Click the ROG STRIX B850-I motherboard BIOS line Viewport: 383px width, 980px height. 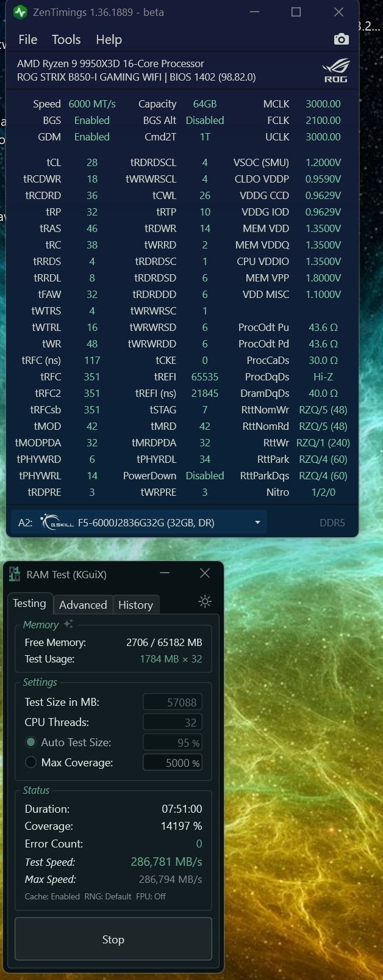137,78
